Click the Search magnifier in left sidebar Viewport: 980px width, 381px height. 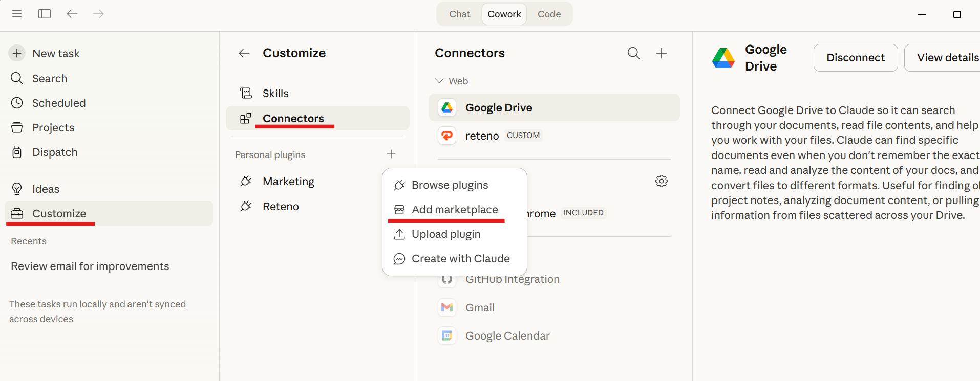[17, 78]
